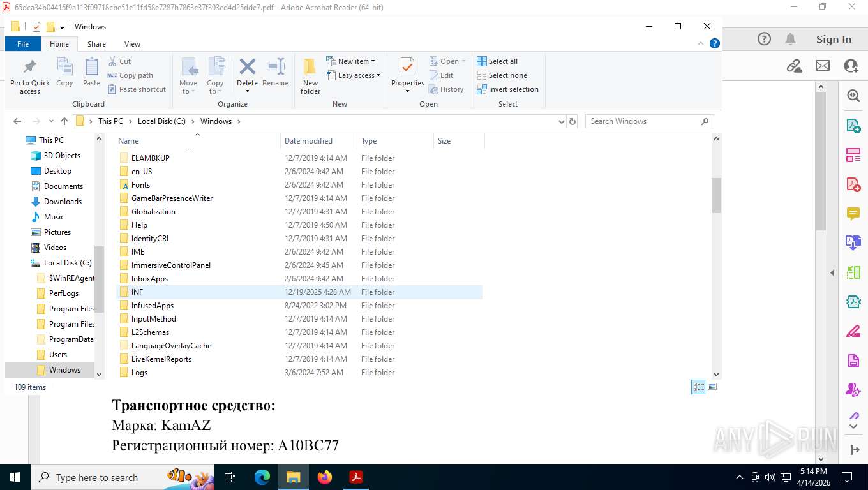
Task: Select Users folder in tree
Action: 57,355
